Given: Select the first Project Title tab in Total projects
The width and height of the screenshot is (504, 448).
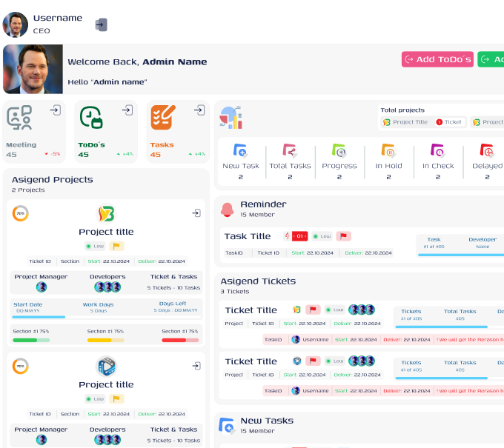Looking at the screenshot, I should (405, 122).
